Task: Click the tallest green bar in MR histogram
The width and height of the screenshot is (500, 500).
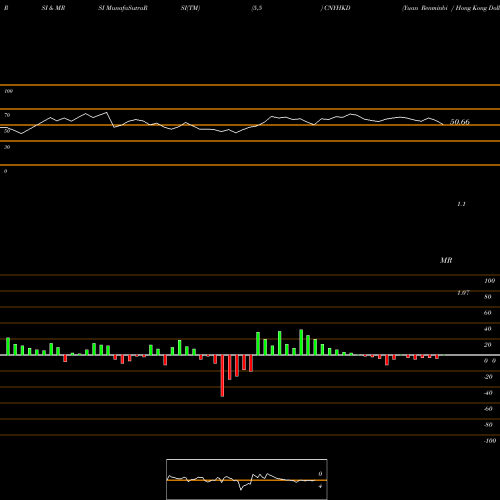Action: 301,342
